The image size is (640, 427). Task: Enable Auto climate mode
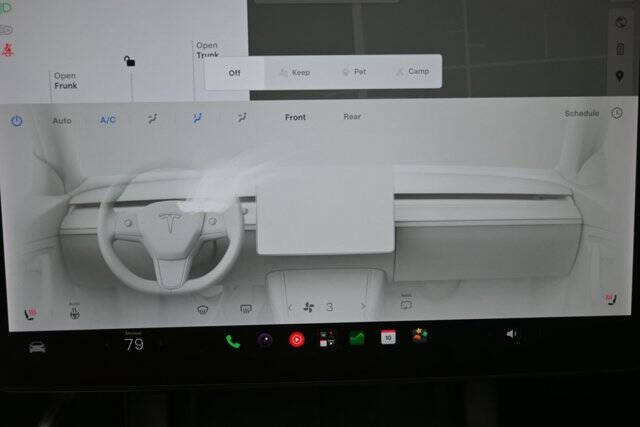[x=62, y=121]
